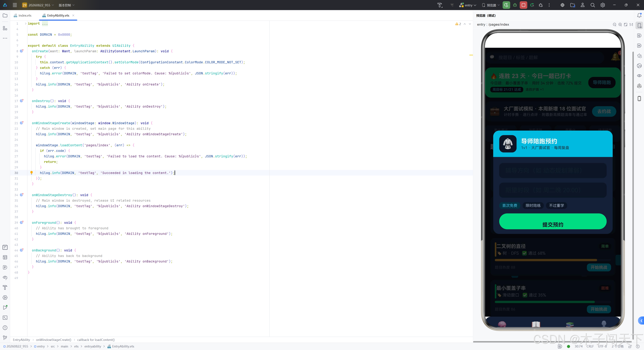Attach debugger to process icon

(x=541, y=5)
